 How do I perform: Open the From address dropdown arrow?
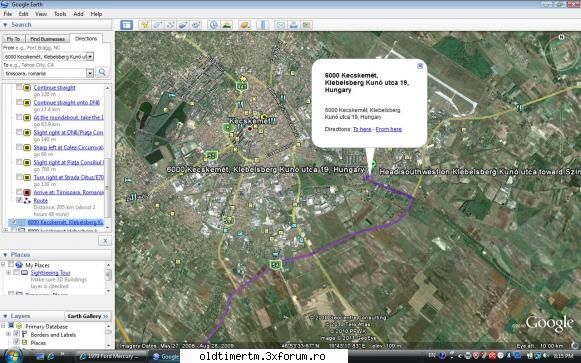90,57
